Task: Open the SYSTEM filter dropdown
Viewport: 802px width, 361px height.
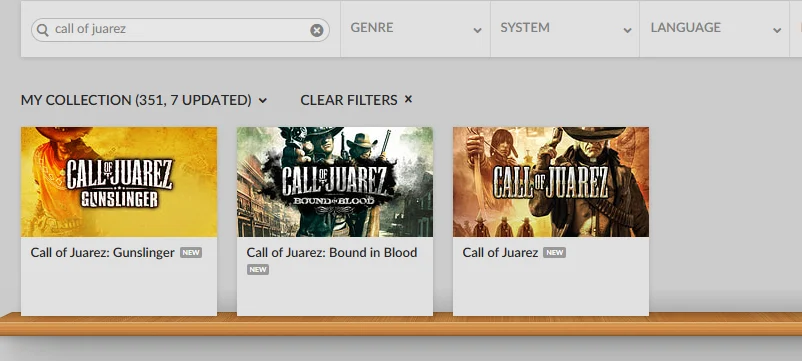Action: click(x=565, y=29)
